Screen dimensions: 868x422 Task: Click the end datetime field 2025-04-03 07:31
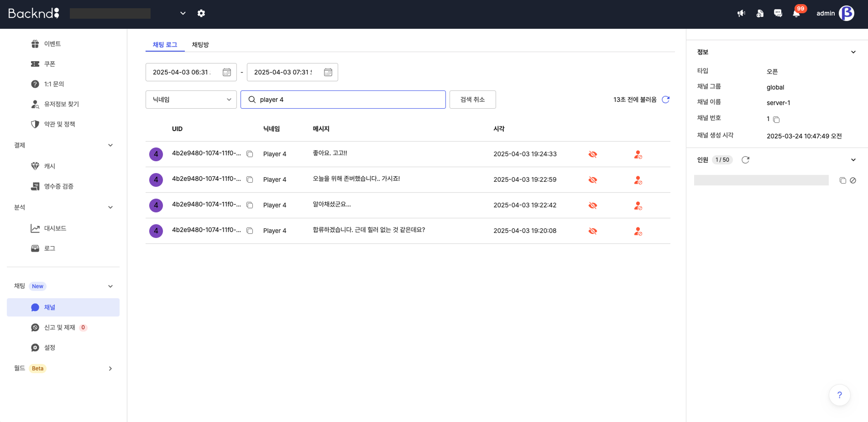[x=293, y=72]
